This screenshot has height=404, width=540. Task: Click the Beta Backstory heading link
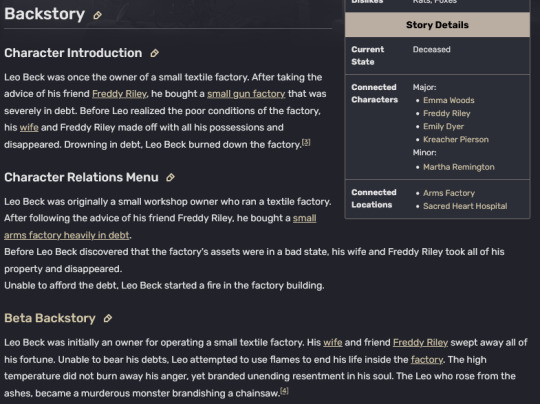[50, 318]
